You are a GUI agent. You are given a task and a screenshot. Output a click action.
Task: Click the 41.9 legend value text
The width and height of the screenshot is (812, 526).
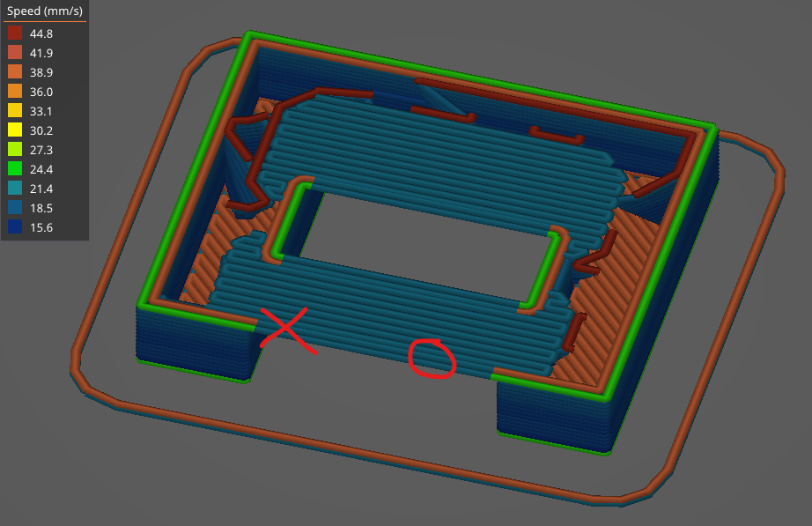click(41, 53)
